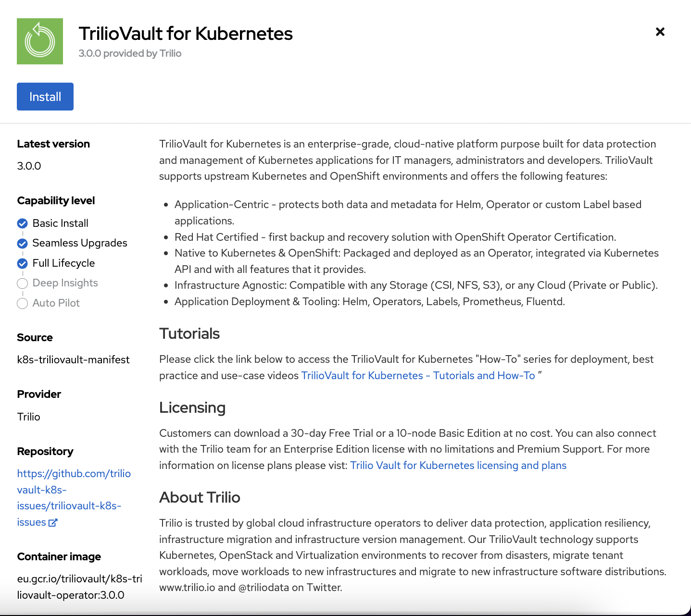Click the Latest version 3.0.0 value
This screenshot has height=616, width=691.
coord(29,166)
